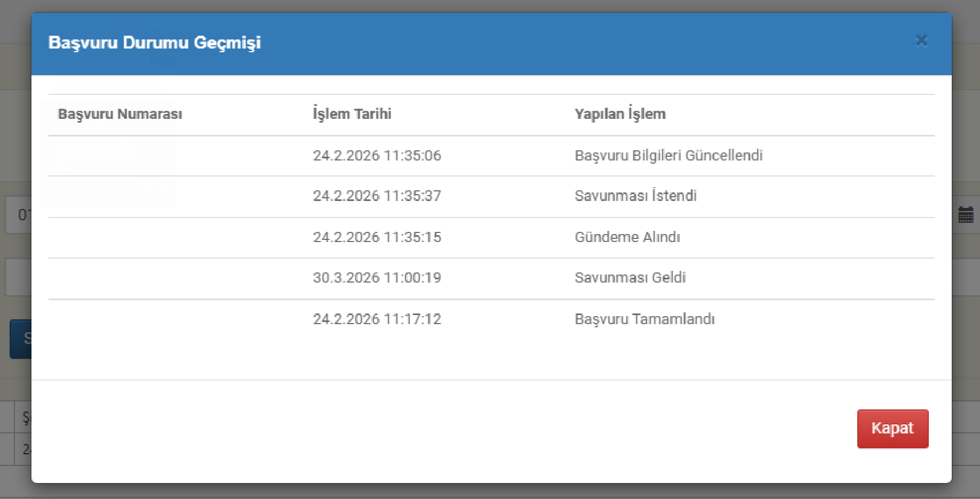This screenshot has height=499, width=980.
Task: Select the Başvuru Numarası column header
Action: tap(120, 114)
